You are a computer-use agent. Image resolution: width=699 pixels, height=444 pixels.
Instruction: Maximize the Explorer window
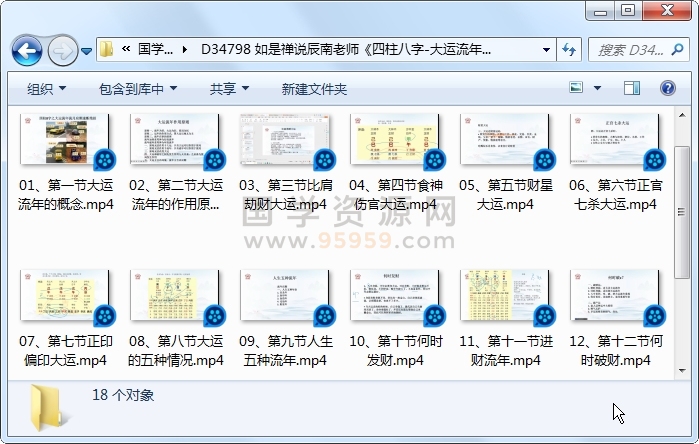click(x=629, y=11)
